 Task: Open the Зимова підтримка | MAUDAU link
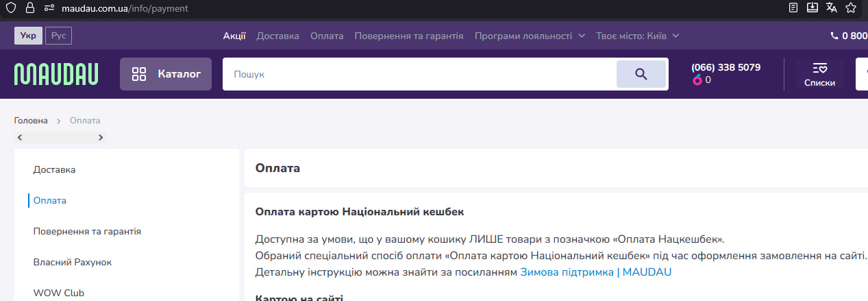[x=596, y=272]
